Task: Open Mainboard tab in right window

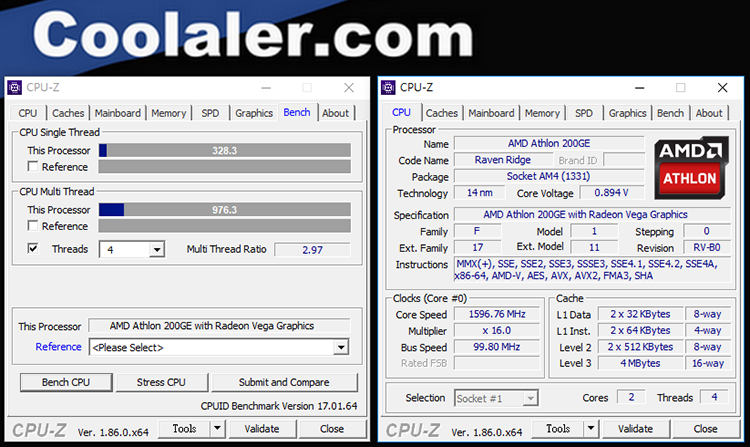Action: coord(491,113)
